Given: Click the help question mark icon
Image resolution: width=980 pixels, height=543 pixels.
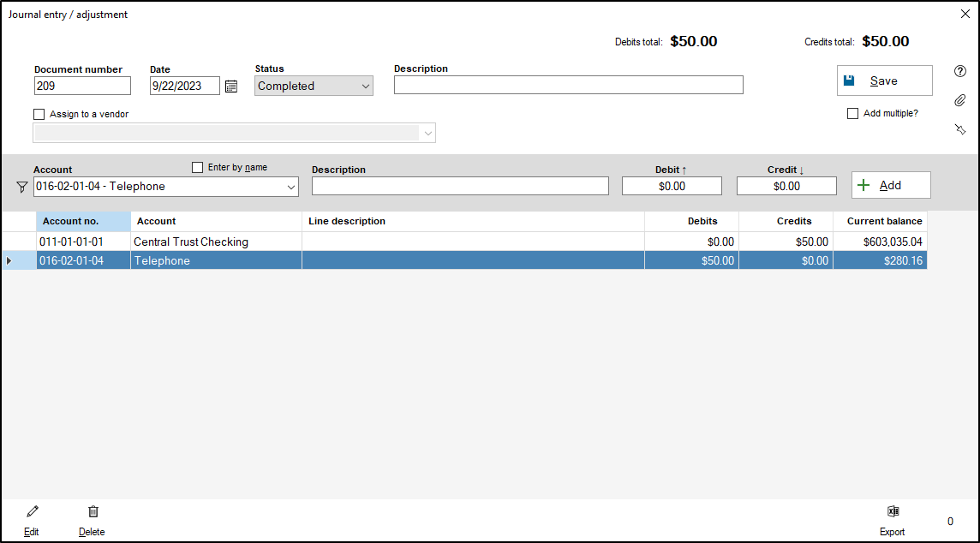Looking at the screenshot, I should click(960, 71).
